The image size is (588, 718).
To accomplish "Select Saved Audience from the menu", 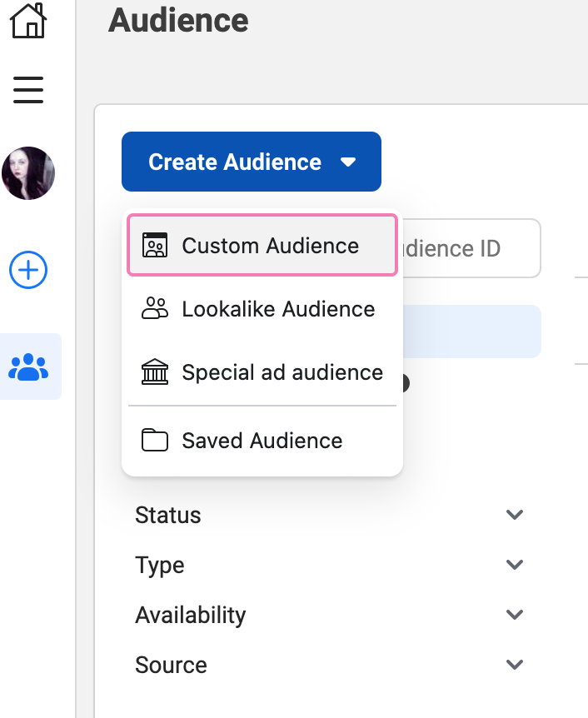I will [262, 440].
